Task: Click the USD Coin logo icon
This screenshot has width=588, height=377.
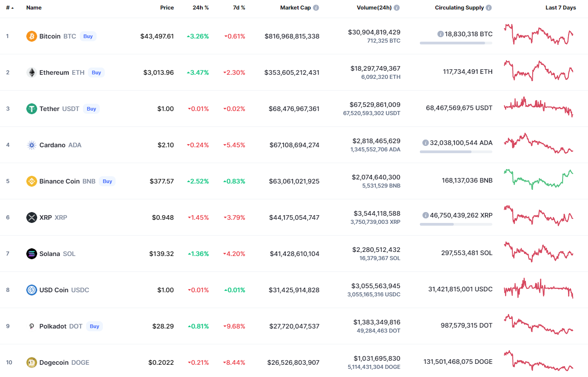Action: pyautogui.click(x=32, y=290)
